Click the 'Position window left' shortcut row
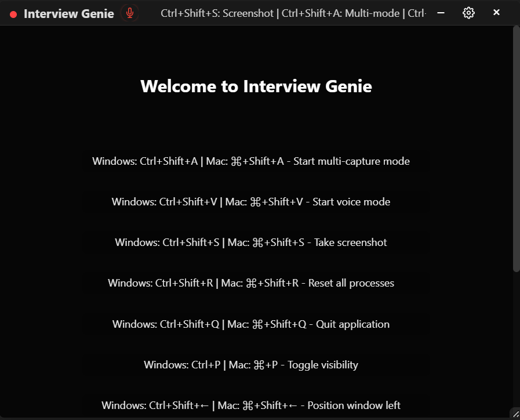Screen dimensions: 520x420 tap(252, 405)
